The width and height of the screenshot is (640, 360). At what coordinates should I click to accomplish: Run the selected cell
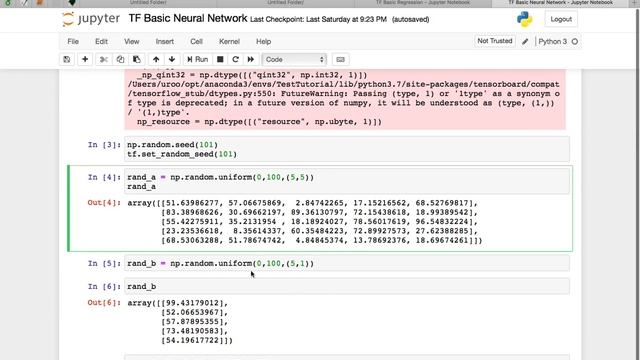point(198,60)
